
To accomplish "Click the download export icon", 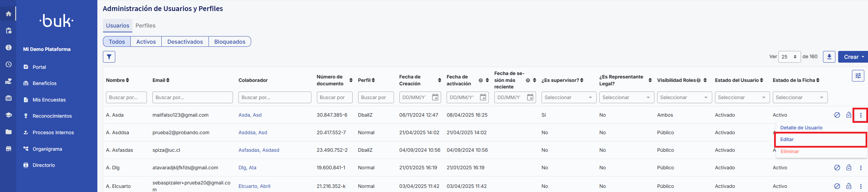I will point(829,57).
